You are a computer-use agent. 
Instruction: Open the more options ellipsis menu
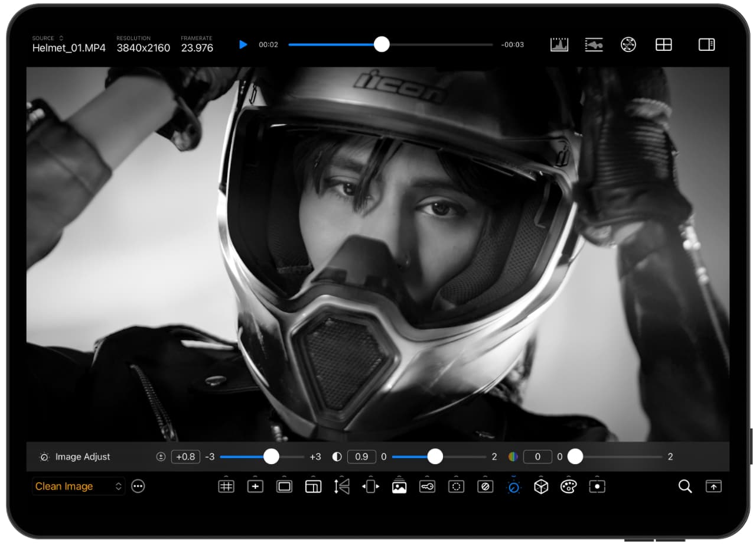coord(138,486)
